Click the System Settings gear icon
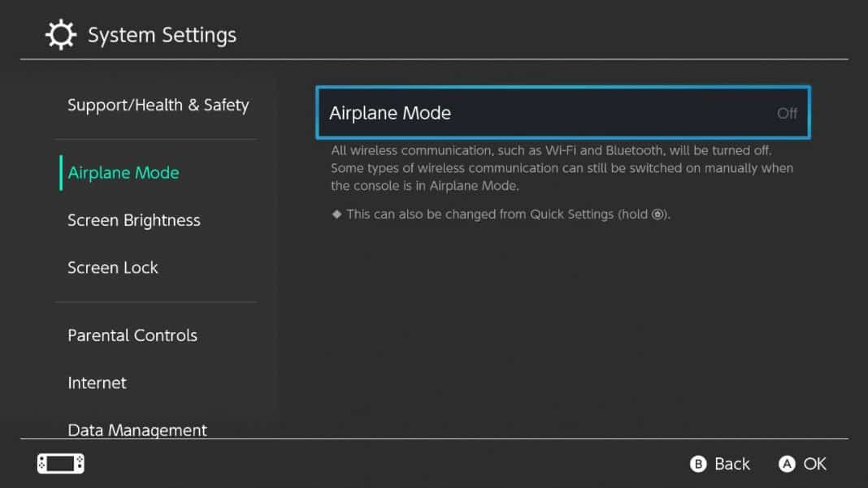The image size is (868, 488). (59, 35)
